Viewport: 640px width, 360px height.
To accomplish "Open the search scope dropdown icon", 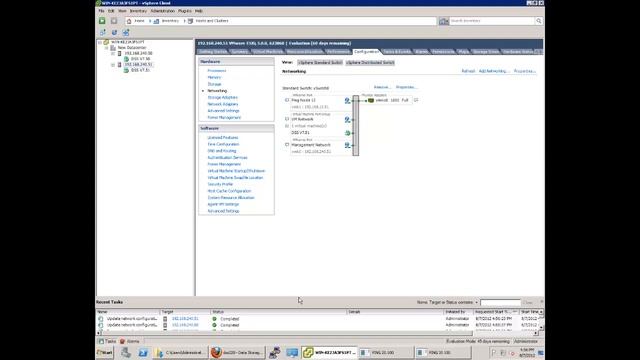I will (444, 21).
